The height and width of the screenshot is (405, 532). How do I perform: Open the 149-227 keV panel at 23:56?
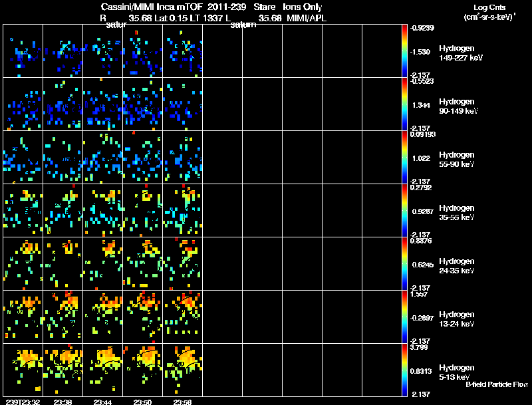(x=182, y=51)
